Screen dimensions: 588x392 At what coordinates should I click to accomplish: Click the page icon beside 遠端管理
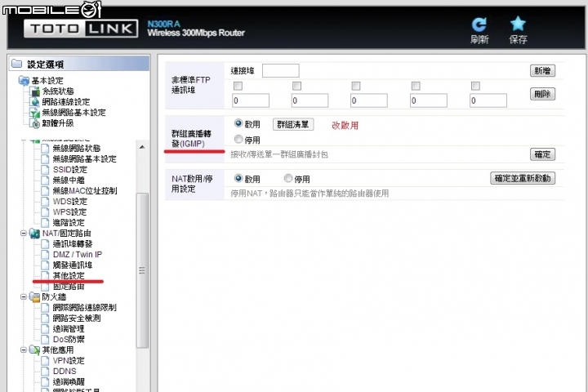coord(45,329)
